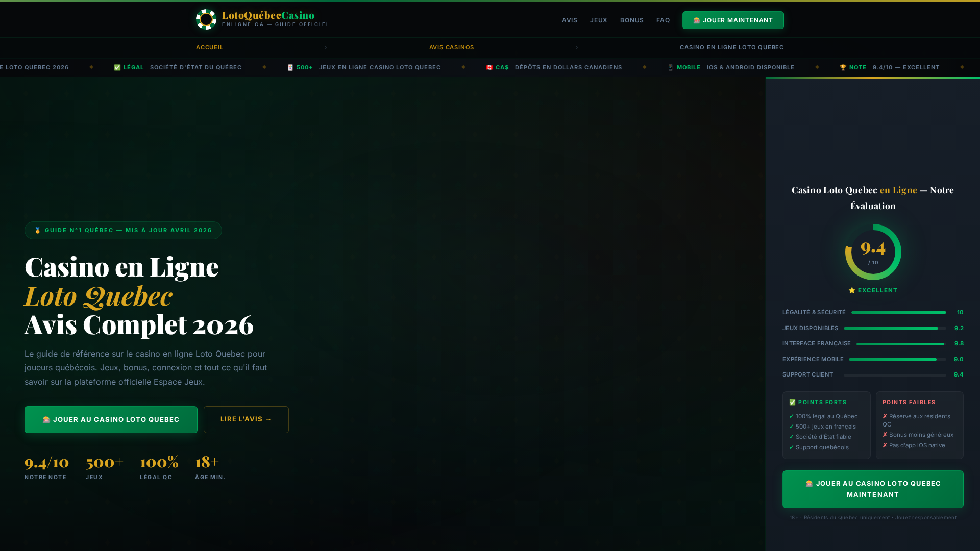Screen dimensions: 980x551
Task: Click the LIRE L'AVIS button
Action: coord(246,420)
